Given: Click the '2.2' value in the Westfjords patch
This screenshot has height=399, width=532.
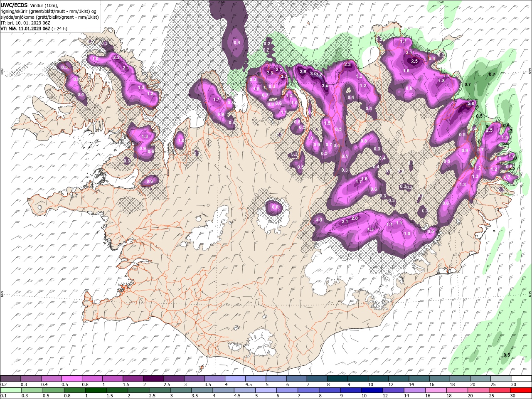Looking at the screenshot, I should 116,57.
